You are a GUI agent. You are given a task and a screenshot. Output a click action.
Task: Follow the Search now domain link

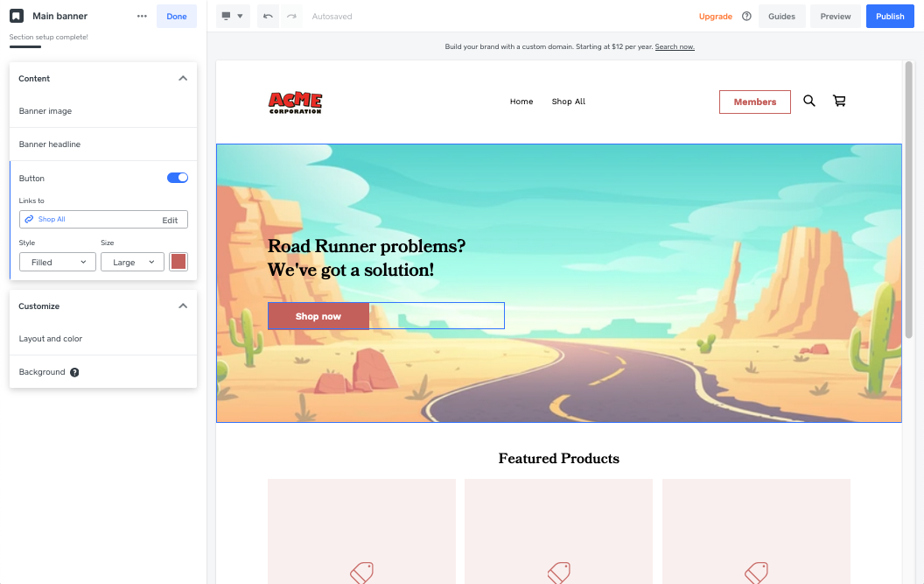point(675,46)
